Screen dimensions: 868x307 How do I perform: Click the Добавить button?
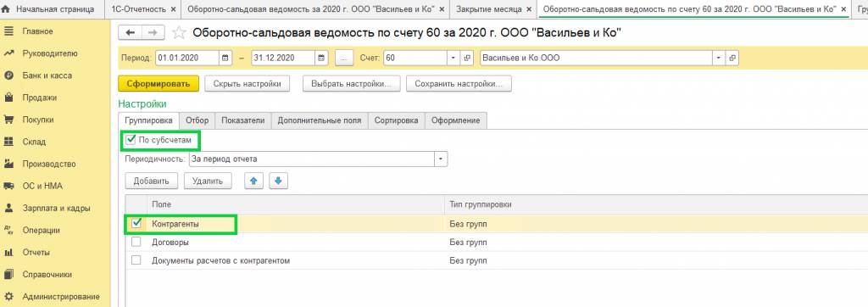coord(151,181)
